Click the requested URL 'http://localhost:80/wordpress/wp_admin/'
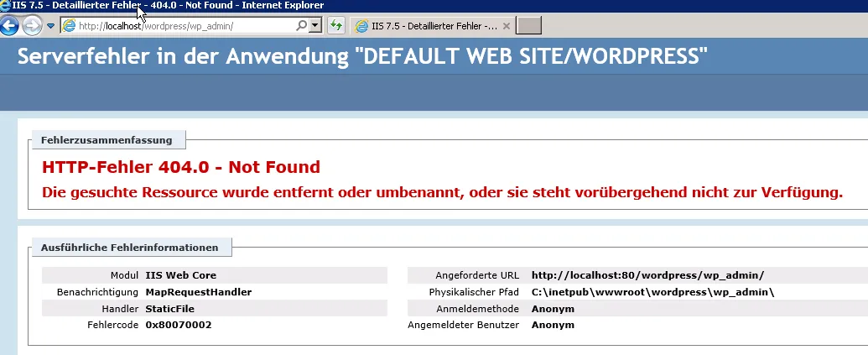Image resolution: width=868 pixels, height=355 pixels. pyautogui.click(x=647, y=275)
